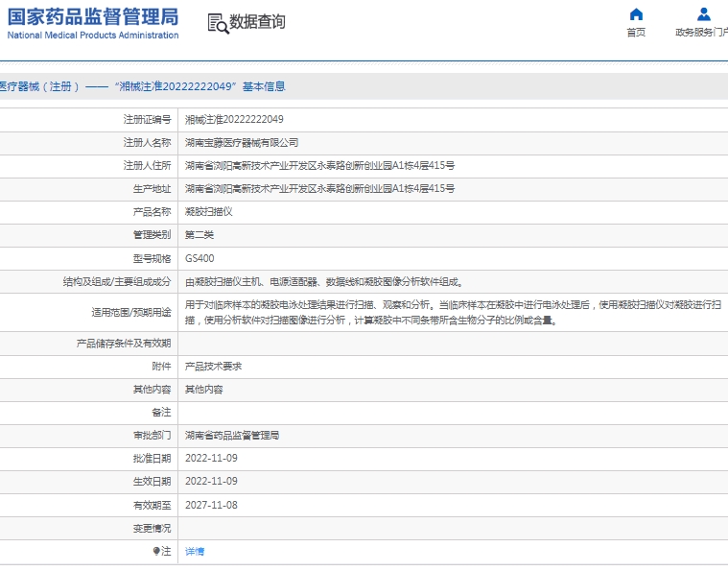Select the GS400 model specification value
This screenshot has height=571, width=728.
point(200,258)
